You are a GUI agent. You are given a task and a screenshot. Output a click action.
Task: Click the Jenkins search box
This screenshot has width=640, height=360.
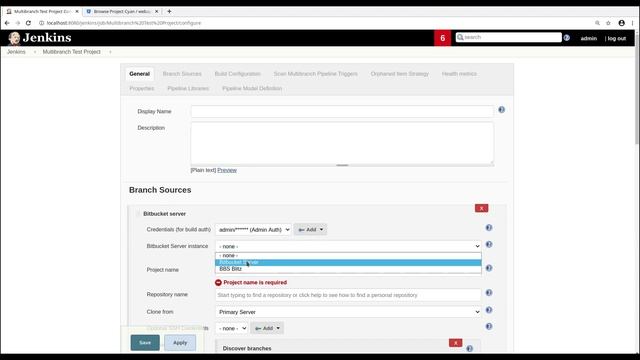pyautogui.click(x=509, y=37)
